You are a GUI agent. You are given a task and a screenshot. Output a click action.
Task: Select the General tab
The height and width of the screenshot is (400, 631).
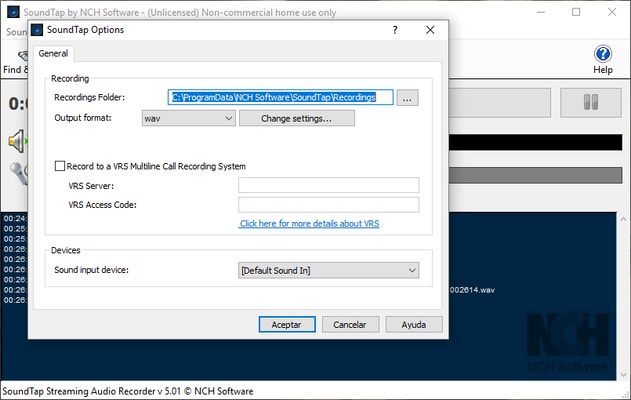(x=53, y=53)
